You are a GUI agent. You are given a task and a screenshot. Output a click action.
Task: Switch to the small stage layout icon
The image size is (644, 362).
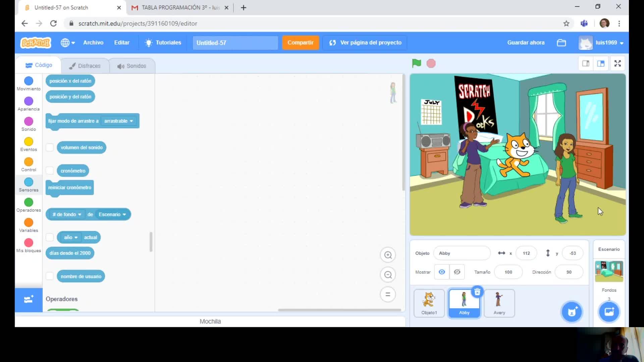[x=586, y=63]
